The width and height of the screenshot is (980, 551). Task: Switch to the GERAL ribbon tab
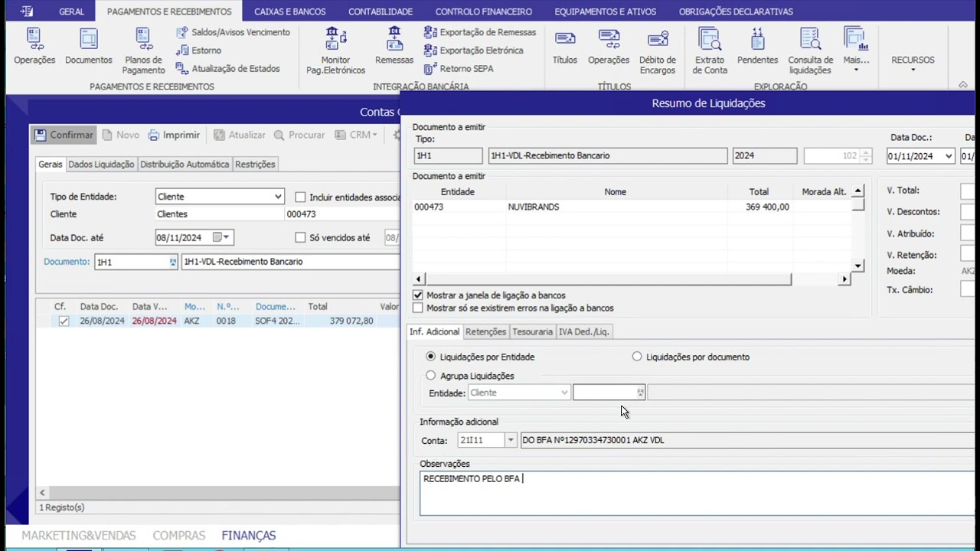click(x=72, y=11)
